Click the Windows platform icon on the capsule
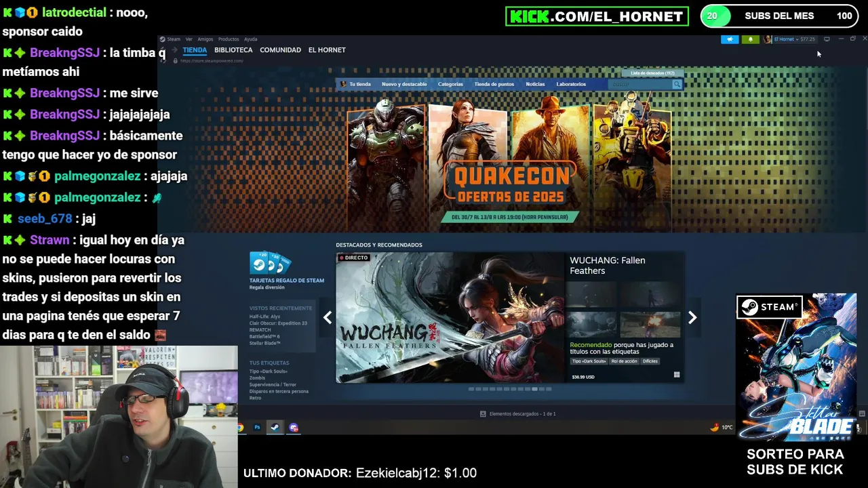 (677, 375)
